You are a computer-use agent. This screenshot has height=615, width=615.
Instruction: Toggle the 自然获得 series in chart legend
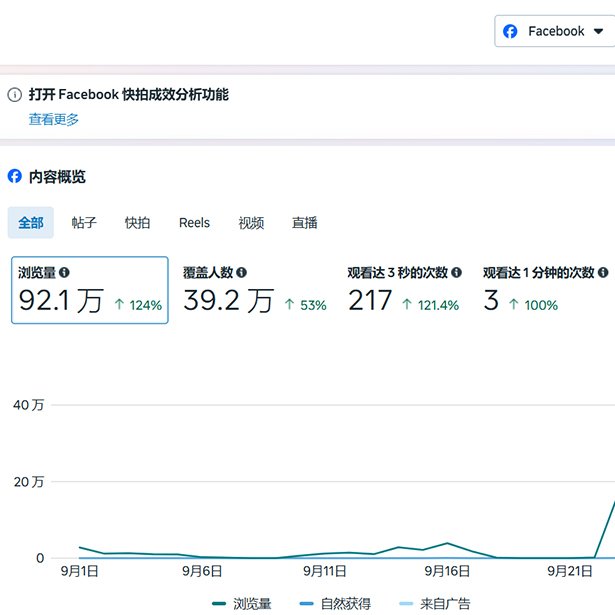point(334,604)
